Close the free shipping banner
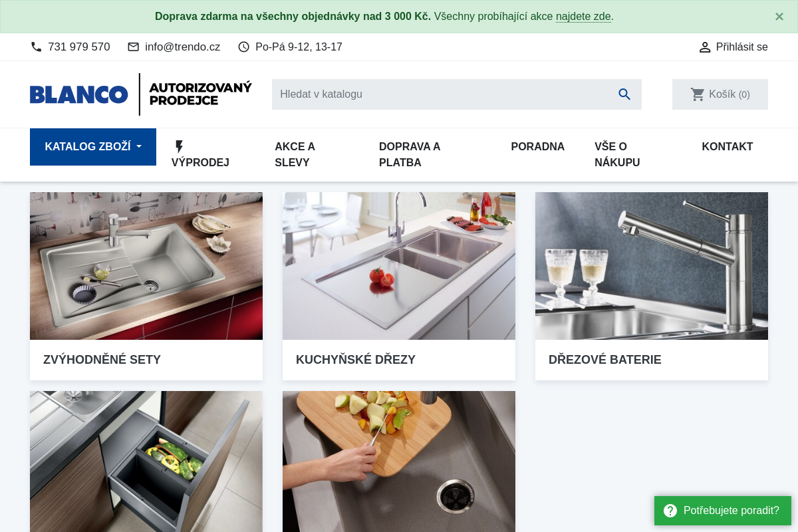The width and height of the screenshot is (798, 532). click(x=779, y=17)
